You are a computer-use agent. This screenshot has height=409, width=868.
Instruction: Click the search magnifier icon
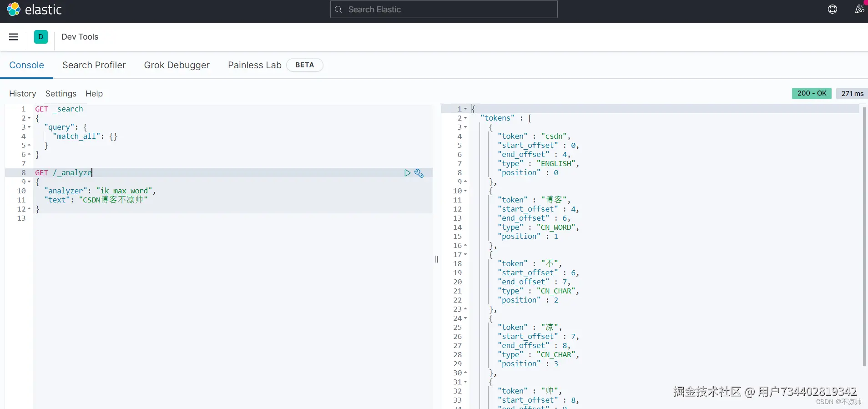point(338,10)
